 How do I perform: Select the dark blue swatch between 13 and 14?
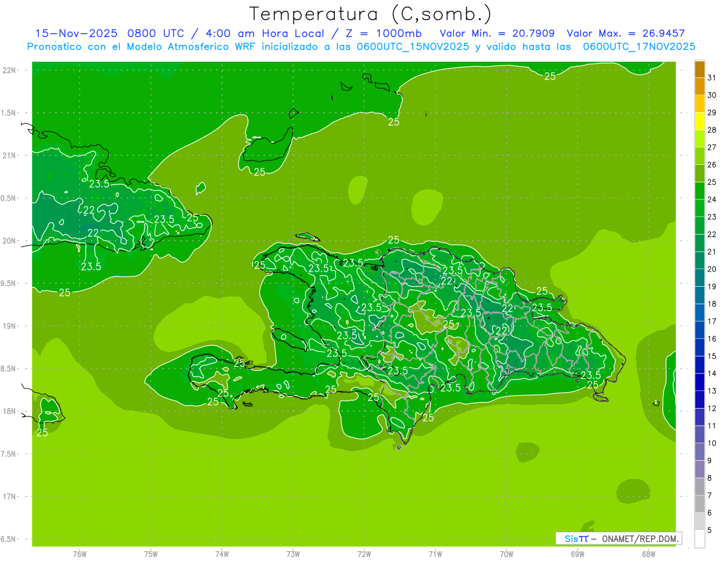699,382
